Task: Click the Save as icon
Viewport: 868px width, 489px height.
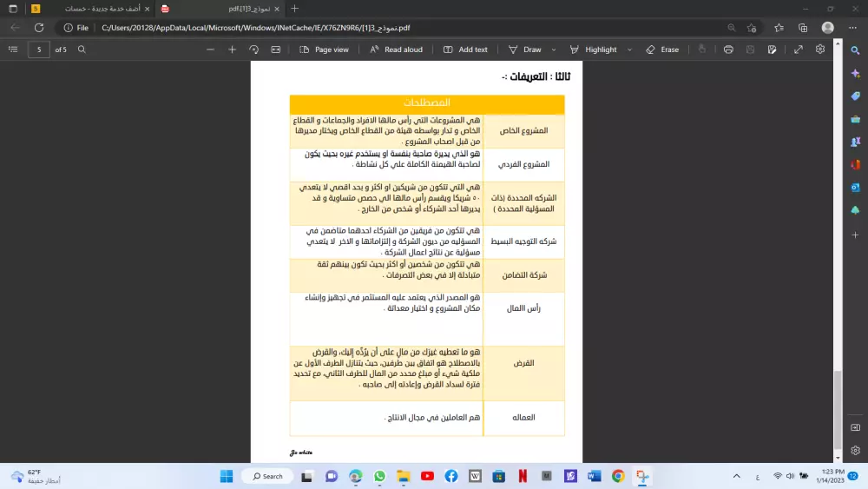Action: (773, 50)
